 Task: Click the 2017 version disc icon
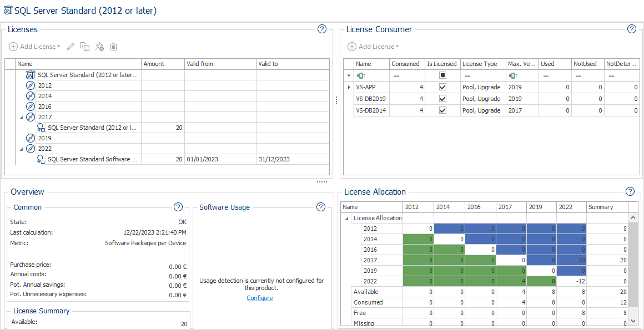point(31,117)
